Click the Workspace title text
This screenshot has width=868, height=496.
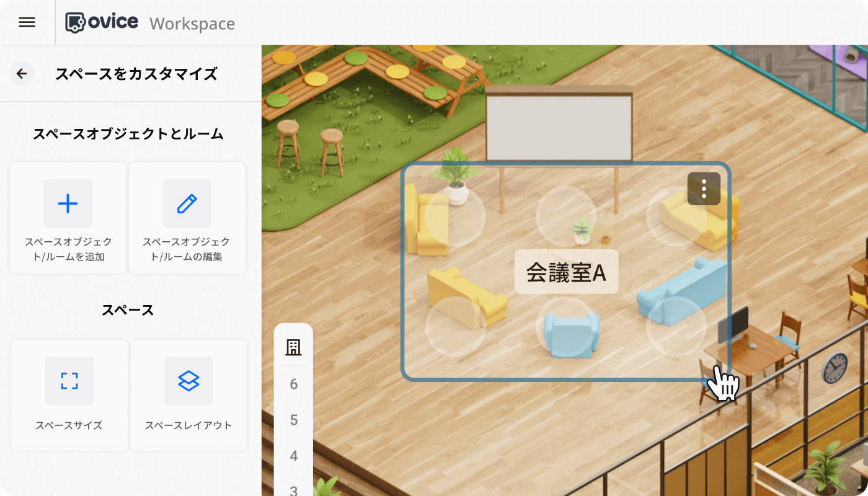(192, 24)
